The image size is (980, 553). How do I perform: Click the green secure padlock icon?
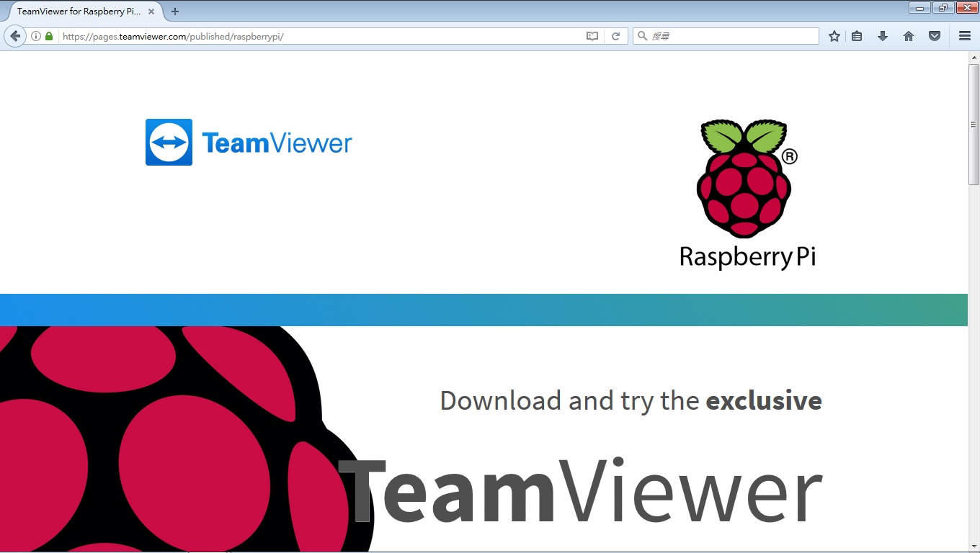49,36
